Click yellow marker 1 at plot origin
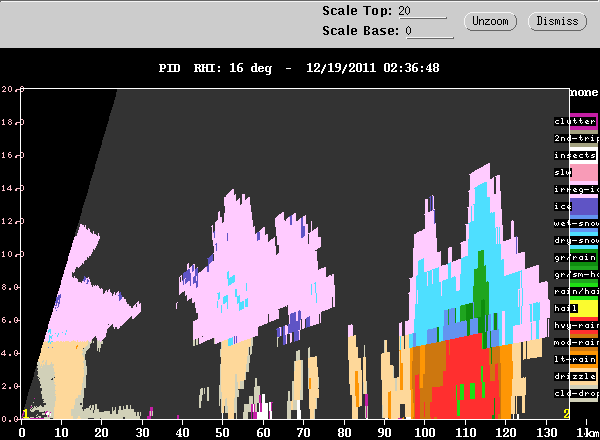600x440 pixels. coord(25,414)
